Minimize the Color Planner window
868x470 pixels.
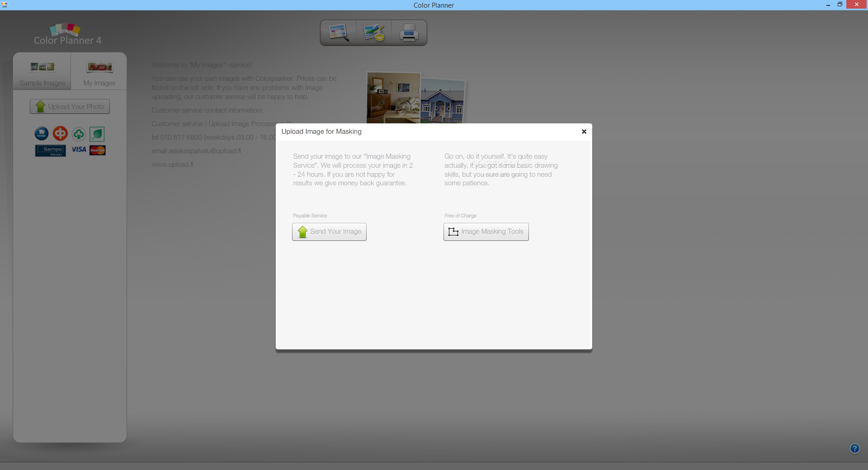pyautogui.click(x=828, y=5)
